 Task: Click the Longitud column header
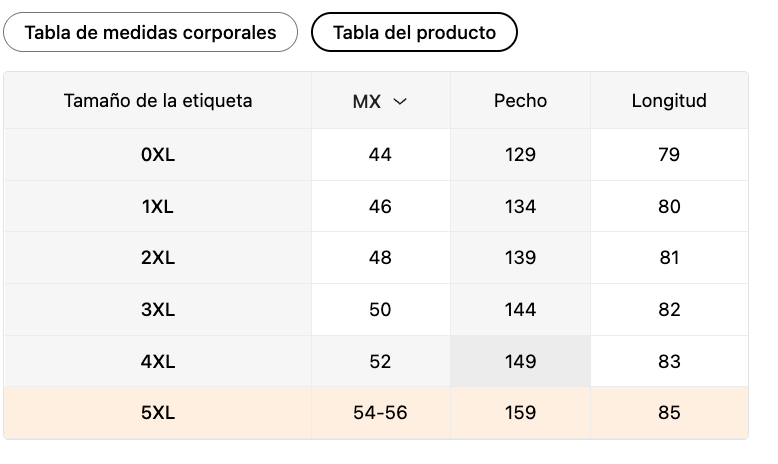(x=669, y=101)
